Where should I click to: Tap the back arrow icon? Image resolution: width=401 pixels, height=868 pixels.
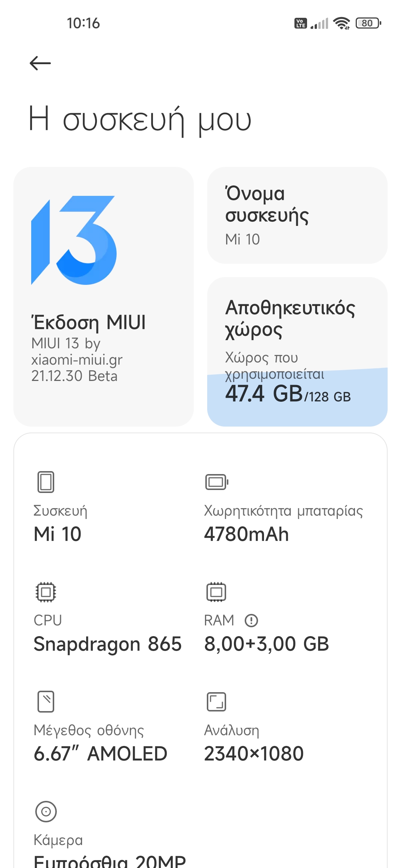pyautogui.click(x=40, y=63)
